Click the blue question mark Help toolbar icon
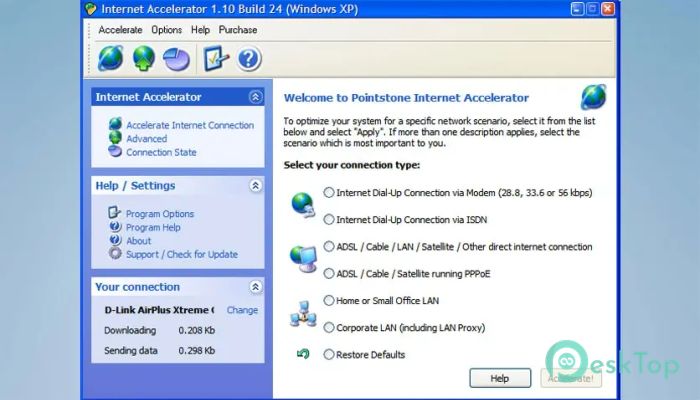 pyautogui.click(x=249, y=59)
